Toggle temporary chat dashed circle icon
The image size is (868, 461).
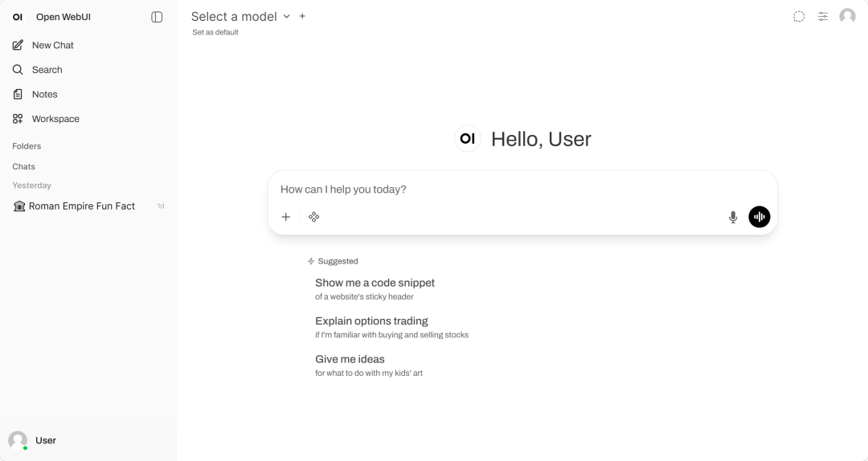coord(799,17)
